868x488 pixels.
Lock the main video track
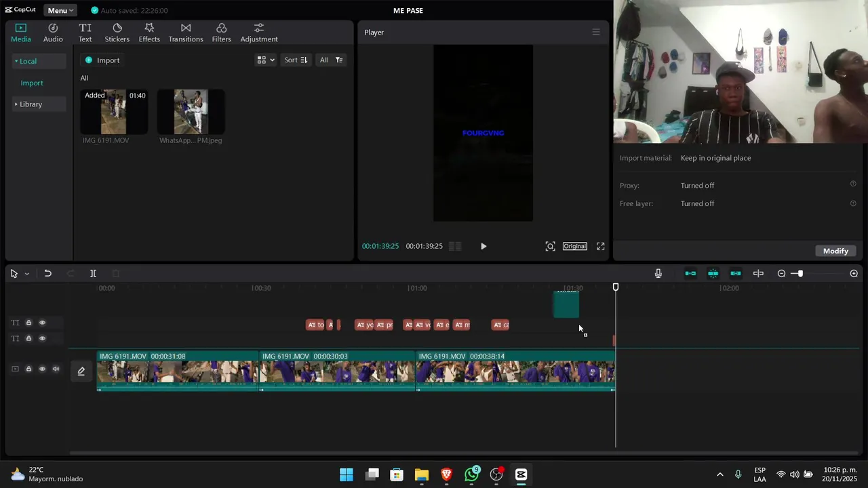[28, 369]
